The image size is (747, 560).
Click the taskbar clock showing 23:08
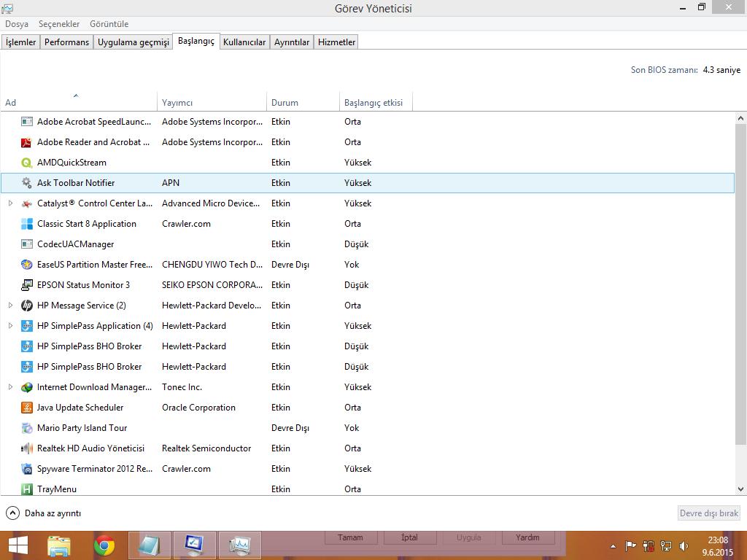[x=718, y=545]
